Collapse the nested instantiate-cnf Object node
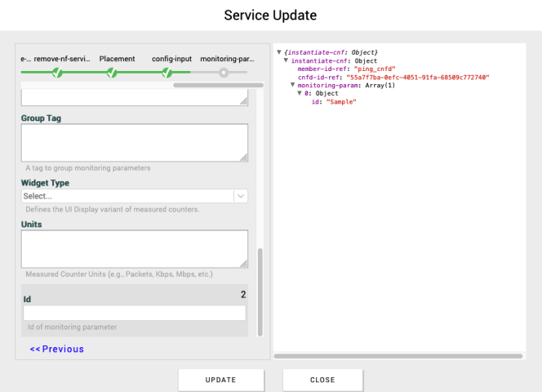Image resolution: width=542 pixels, height=392 pixels. (286, 61)
